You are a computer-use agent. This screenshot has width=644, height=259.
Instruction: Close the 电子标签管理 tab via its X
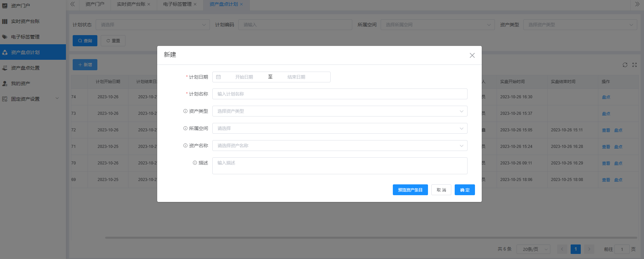[195, 4]
